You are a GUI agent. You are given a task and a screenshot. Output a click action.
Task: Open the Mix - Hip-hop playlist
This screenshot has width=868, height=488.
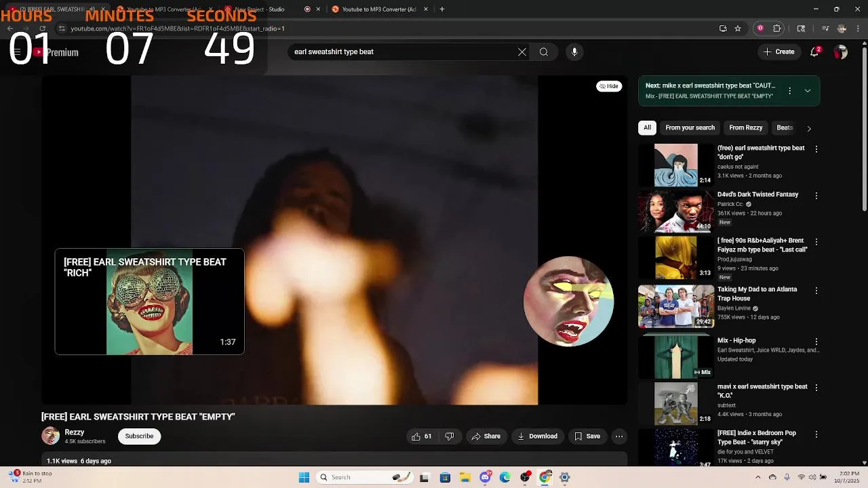(x=736, y=341)
